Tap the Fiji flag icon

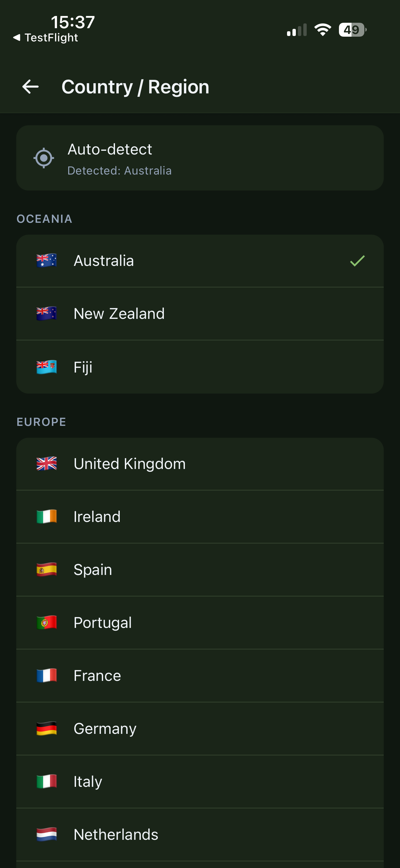tap(46, 367)
